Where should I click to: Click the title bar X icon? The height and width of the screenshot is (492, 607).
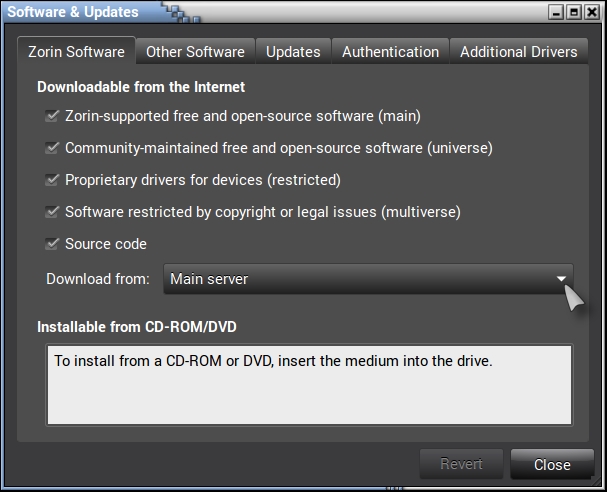[x=591, y=12]
